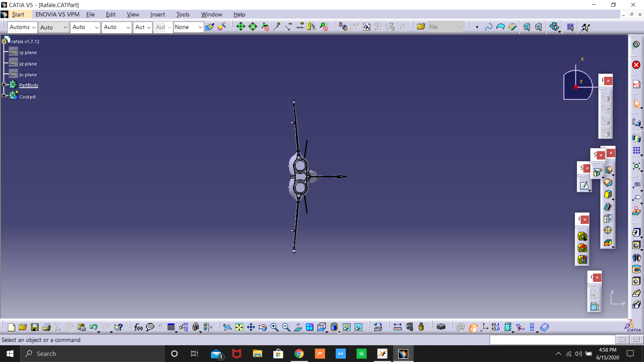Open the Start menu of CATIA
This screenshot has height=362, width=644.
18,14
